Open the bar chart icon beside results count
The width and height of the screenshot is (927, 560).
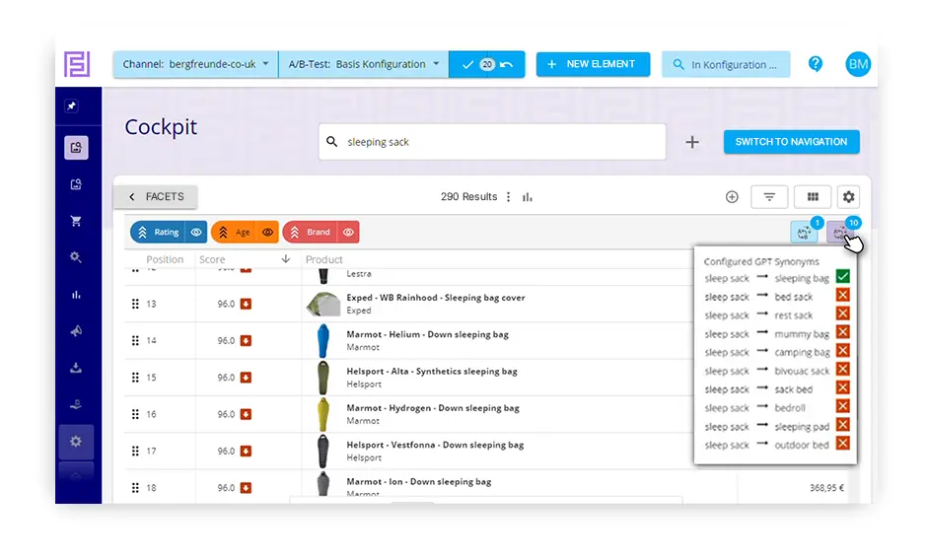pyautogui.click(x=528, y=197)
